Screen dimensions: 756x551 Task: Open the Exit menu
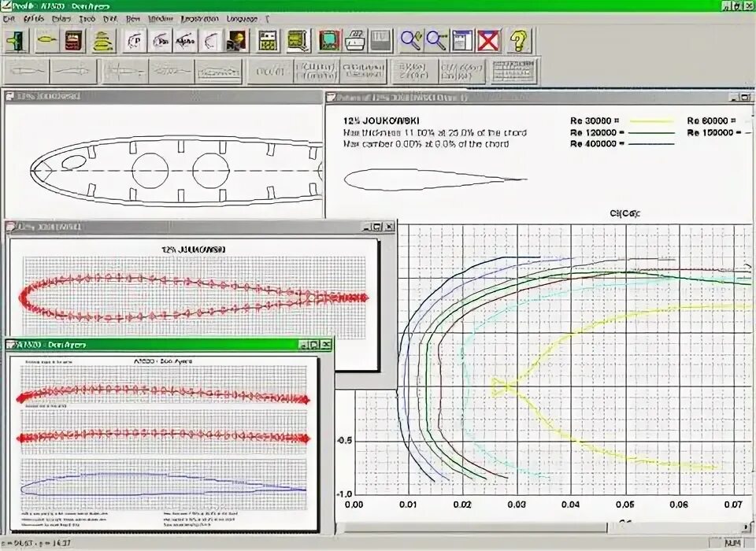point(9,19)
